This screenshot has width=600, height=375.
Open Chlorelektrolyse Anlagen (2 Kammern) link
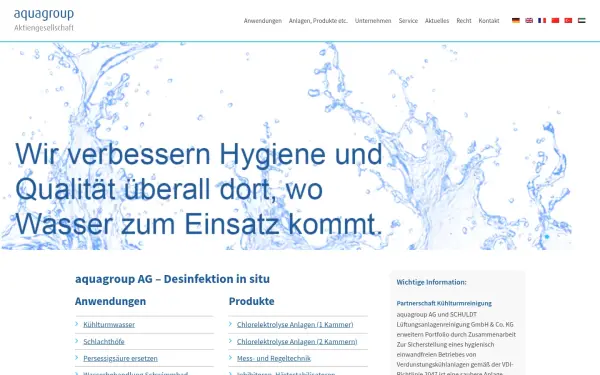297,341
